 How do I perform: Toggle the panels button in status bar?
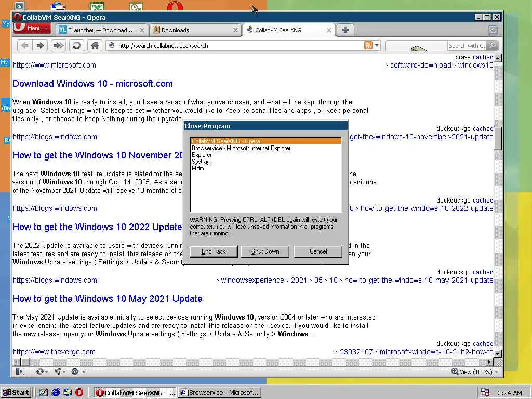coord(20,371)
